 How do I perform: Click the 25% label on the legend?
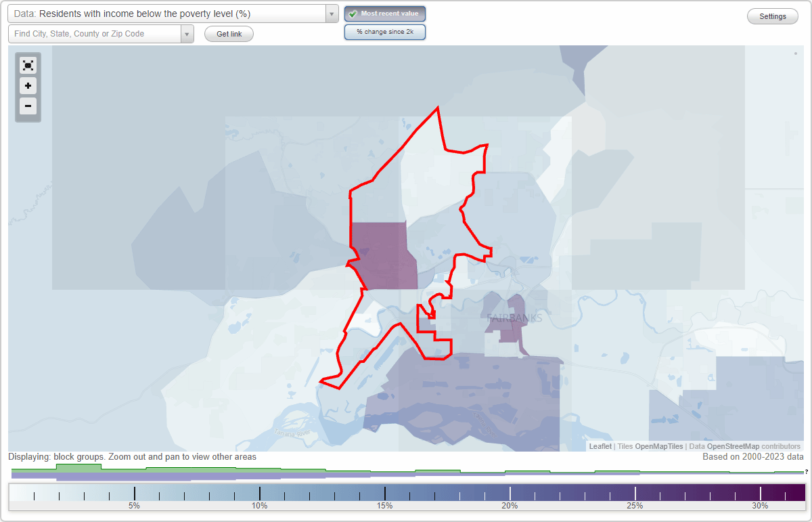click(635, 506)
